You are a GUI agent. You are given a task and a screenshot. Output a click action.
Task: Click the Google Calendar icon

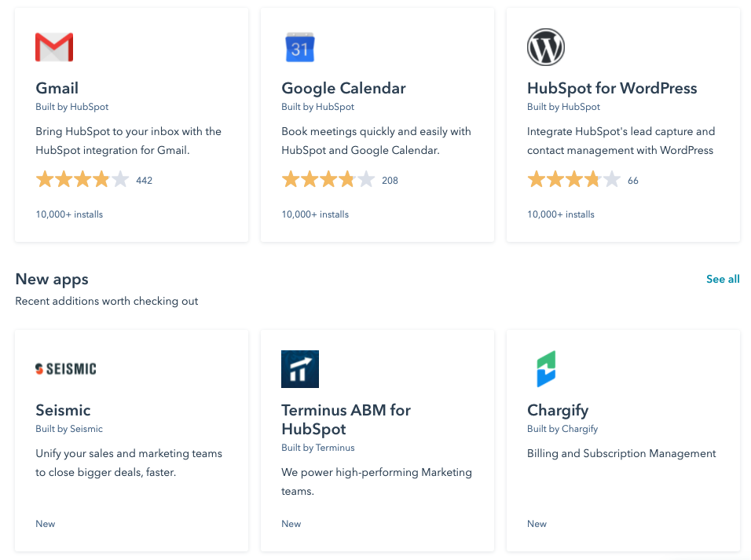point(299,47)
